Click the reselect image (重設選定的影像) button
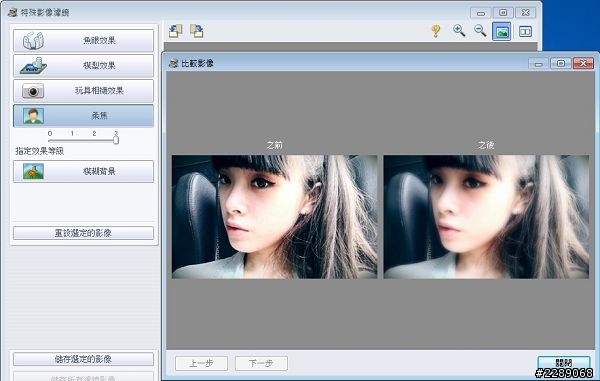The image size is (600, 381). coord(83,233)
